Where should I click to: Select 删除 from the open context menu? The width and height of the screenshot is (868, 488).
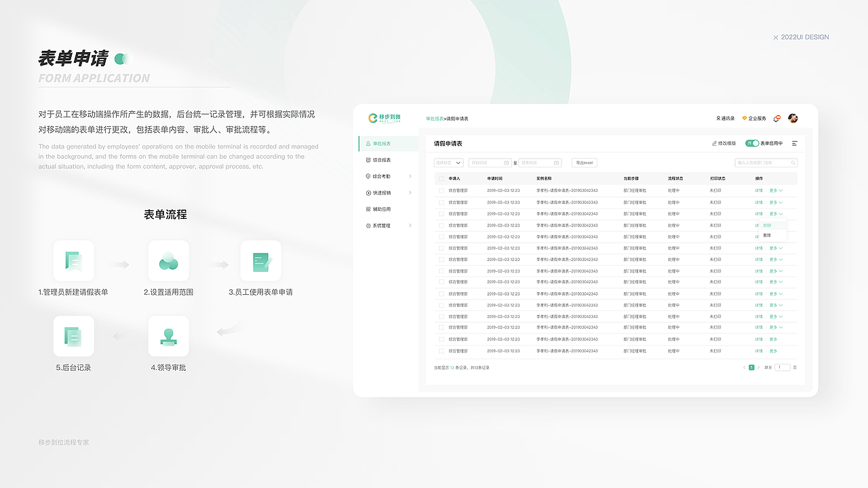[x=767, y=235]
